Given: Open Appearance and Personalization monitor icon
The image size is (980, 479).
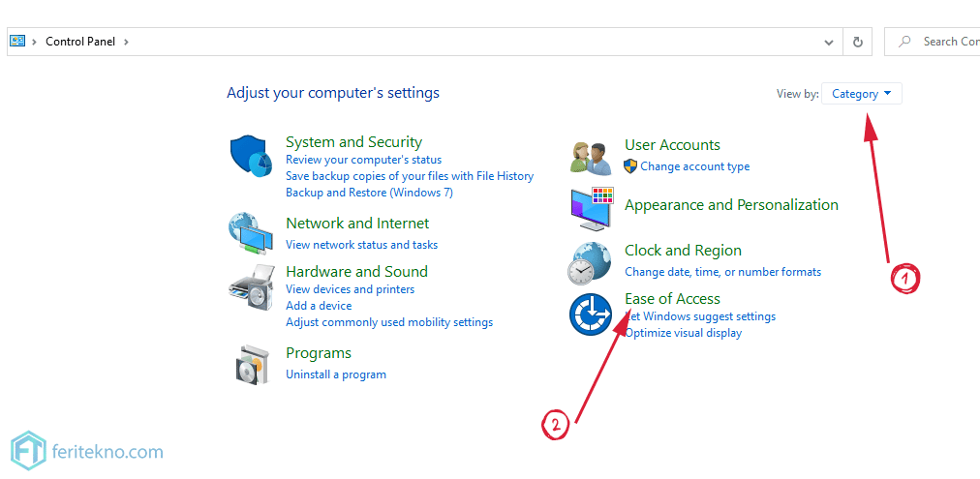Looking at the screenshot, I should tap(592, 209).
